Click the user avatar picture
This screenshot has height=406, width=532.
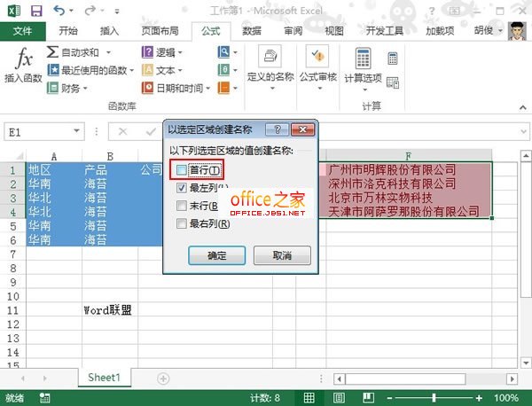point(517,31)
